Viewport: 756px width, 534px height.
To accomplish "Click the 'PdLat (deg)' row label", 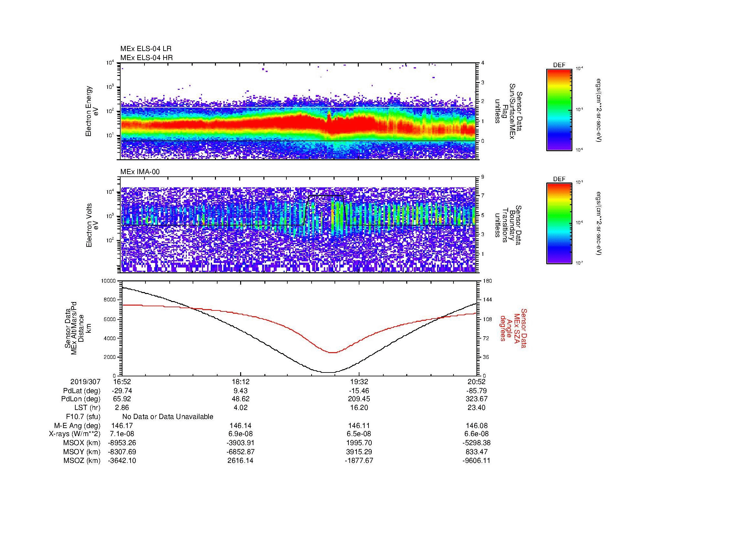I will point(82,391).
